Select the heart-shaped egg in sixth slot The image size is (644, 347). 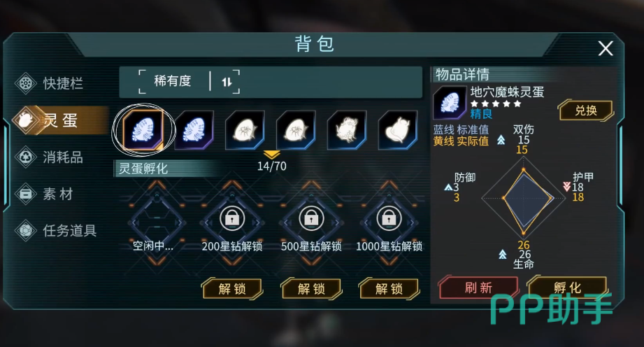(x=398, y=129)
